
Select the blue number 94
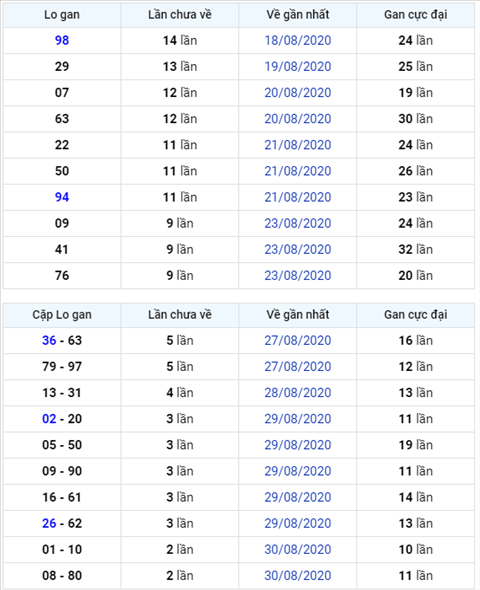(x=62, y=197)
